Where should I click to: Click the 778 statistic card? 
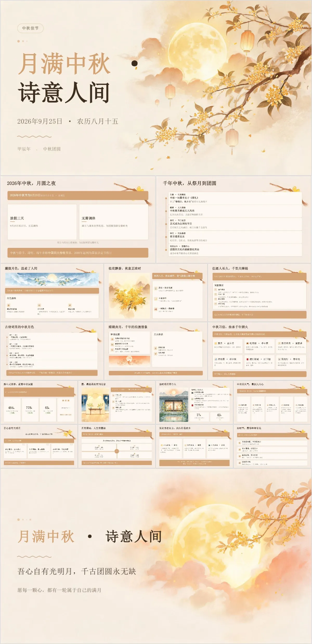[x=30, y=409]
